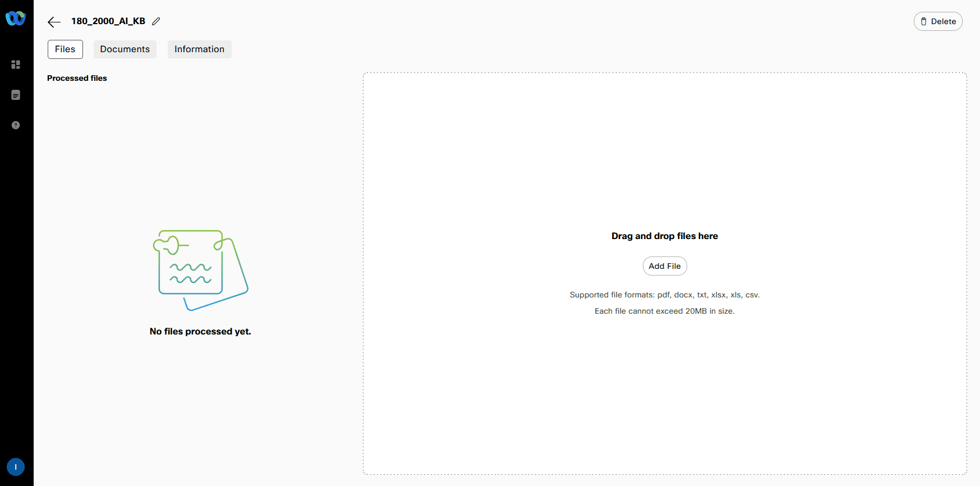Screen dimensions: 980x486
Task: Click the Webex logo in sidebar
Action: pos(16,19)
